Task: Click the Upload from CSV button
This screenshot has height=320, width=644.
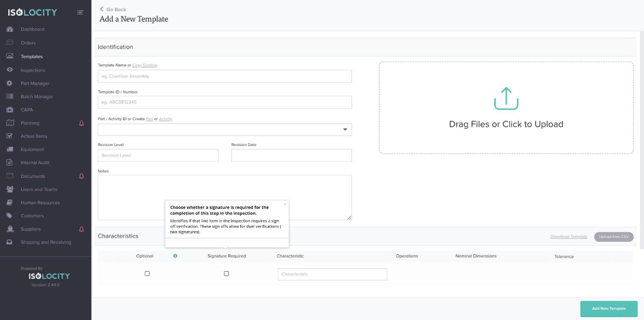Action: 613,237
